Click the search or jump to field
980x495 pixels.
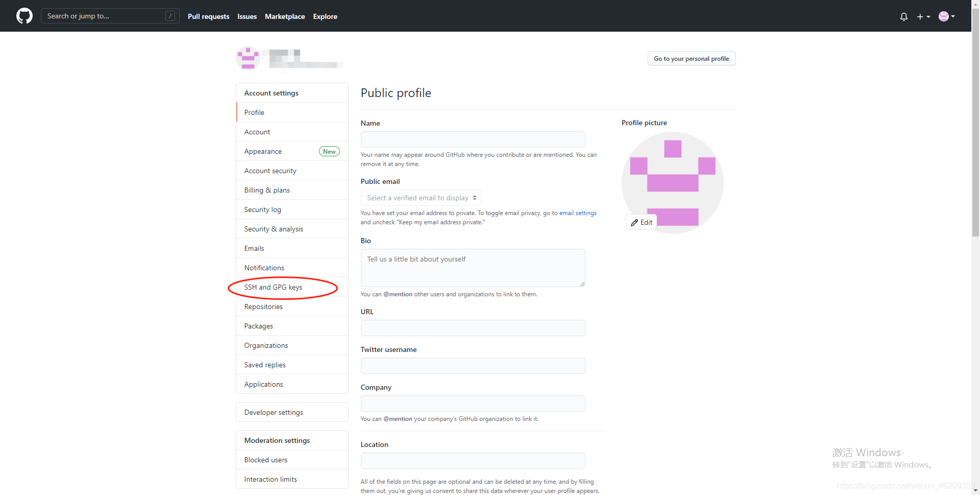coord(110,16)
